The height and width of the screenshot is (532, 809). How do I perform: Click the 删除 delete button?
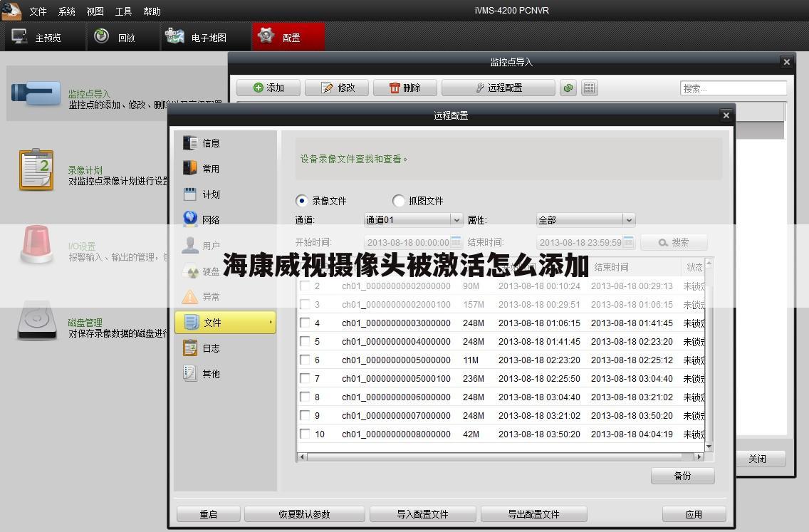click(405, 88)
